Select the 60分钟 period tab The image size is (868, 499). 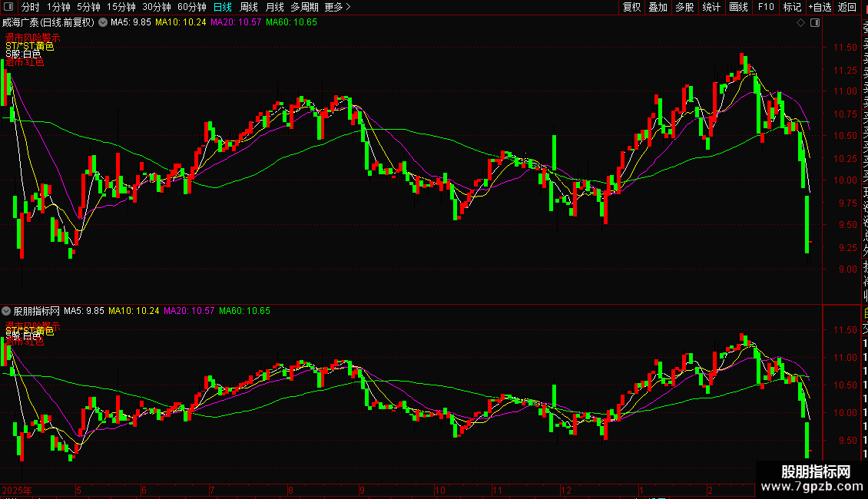tap(191, 7)
